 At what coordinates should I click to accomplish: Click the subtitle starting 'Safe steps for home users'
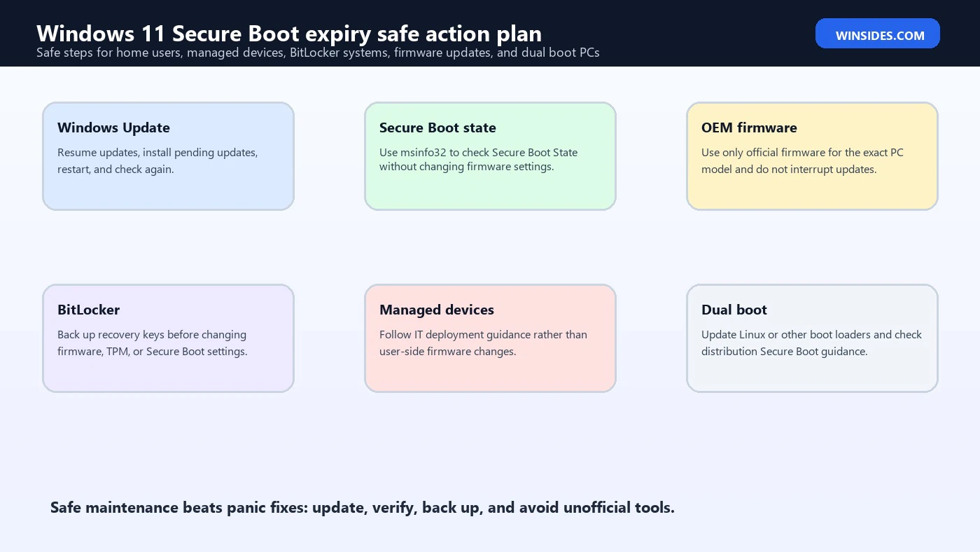click(x=318, y=53)
